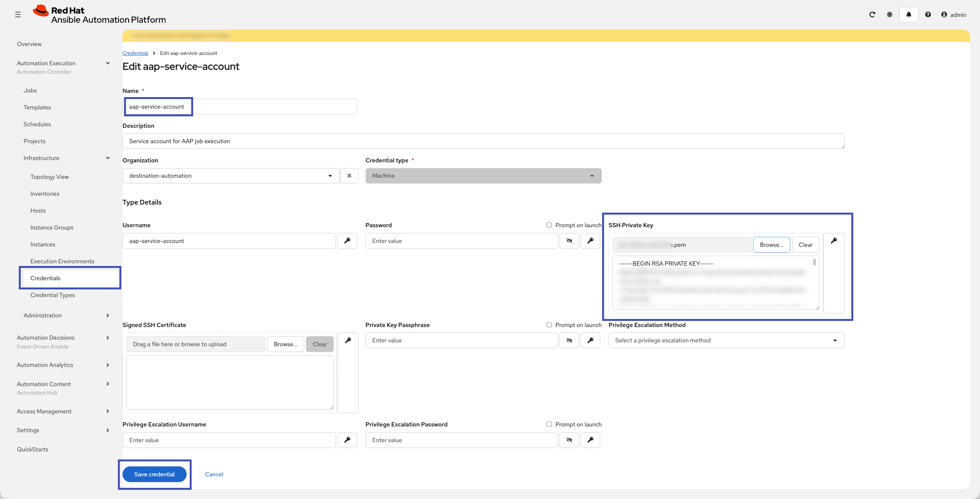Image resolution: width=980 pixels, height=499 pixels.
Task: Open the theme settings sun icon
Action: (x=889, y=15)
